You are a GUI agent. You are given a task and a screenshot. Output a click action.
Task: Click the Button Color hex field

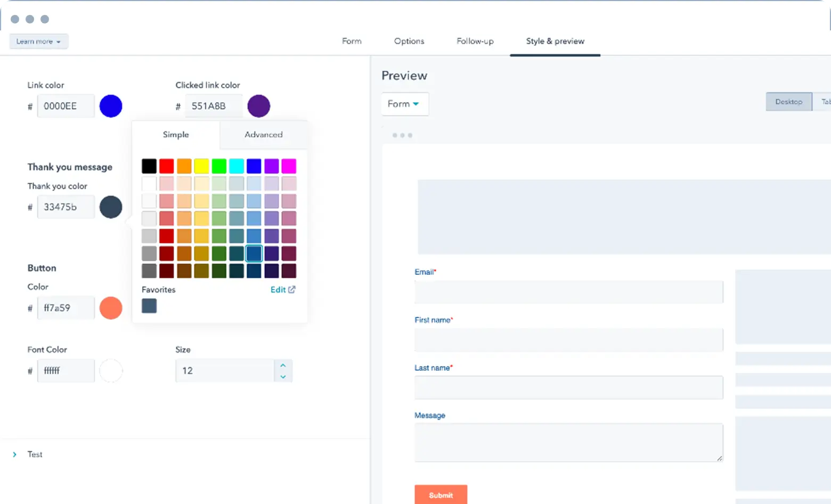[x=66, y=308]
